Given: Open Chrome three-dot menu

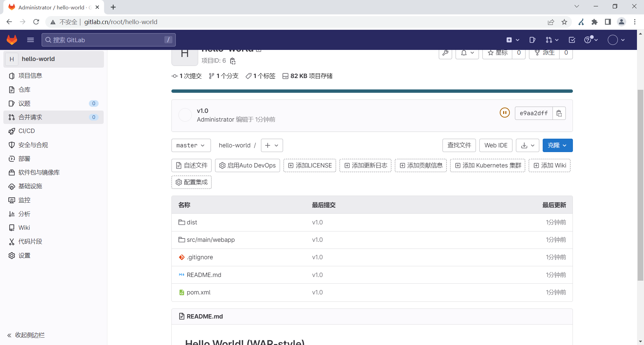Looking at the screenshot, I should pos(635,22).
